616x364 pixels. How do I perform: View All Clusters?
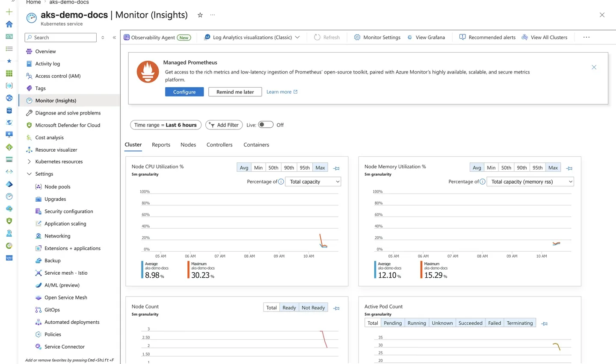click(x=545, y=37)
